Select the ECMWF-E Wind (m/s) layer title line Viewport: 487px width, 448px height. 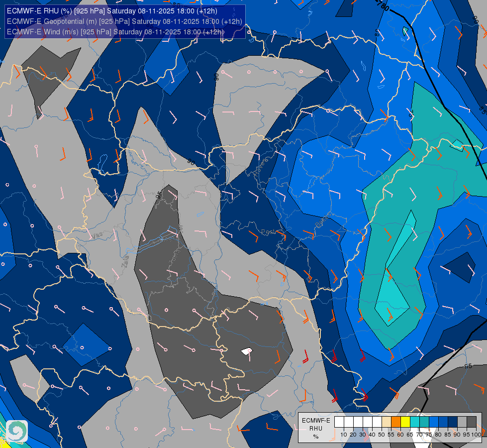click(x=115, y=32)
